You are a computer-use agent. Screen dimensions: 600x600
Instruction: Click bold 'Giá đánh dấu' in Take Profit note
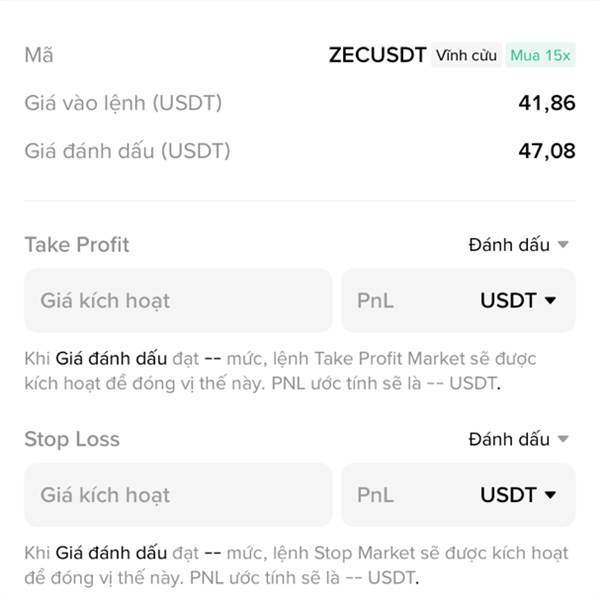point(111,359)
